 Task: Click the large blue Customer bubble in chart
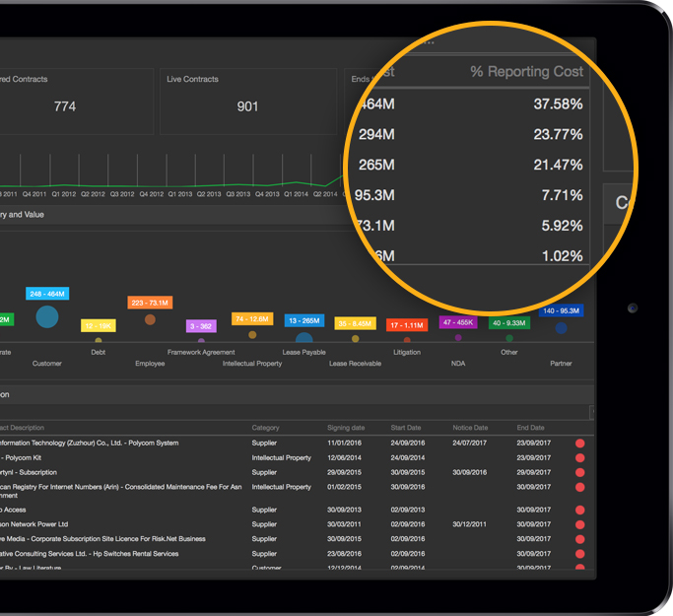pyautogui.click(x=47, y=316)
